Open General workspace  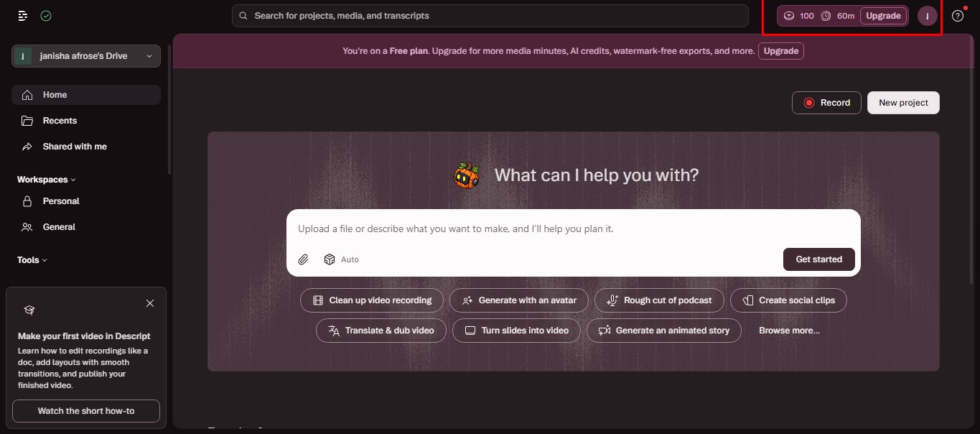point(86,227)
